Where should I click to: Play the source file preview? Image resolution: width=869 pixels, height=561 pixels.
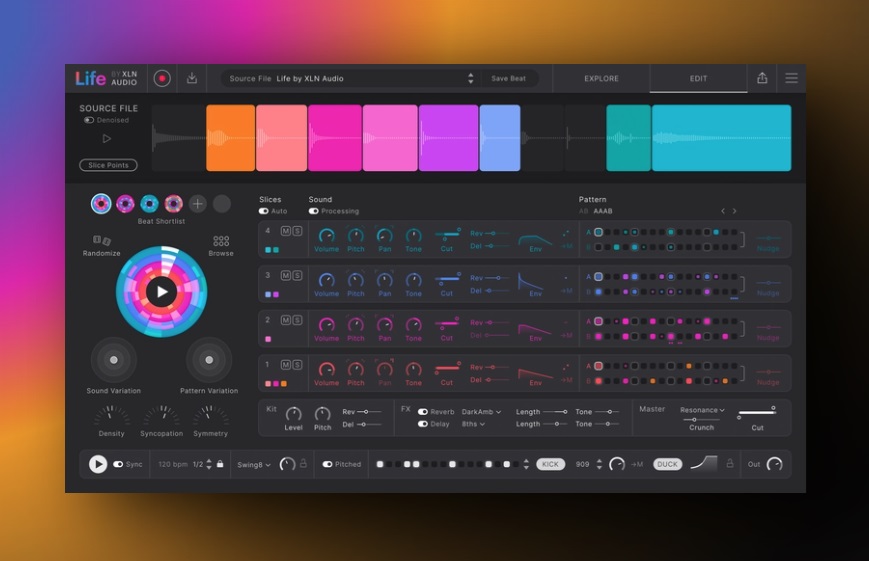(107, 139)
